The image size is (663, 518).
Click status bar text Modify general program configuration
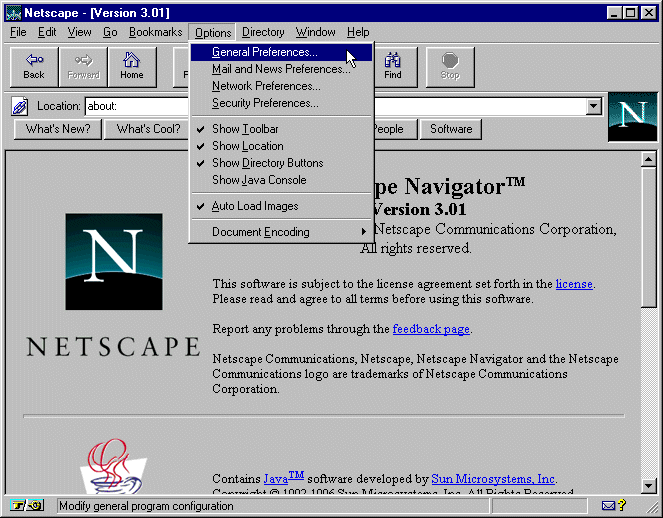pyautogui.click(x=146, y=506)
